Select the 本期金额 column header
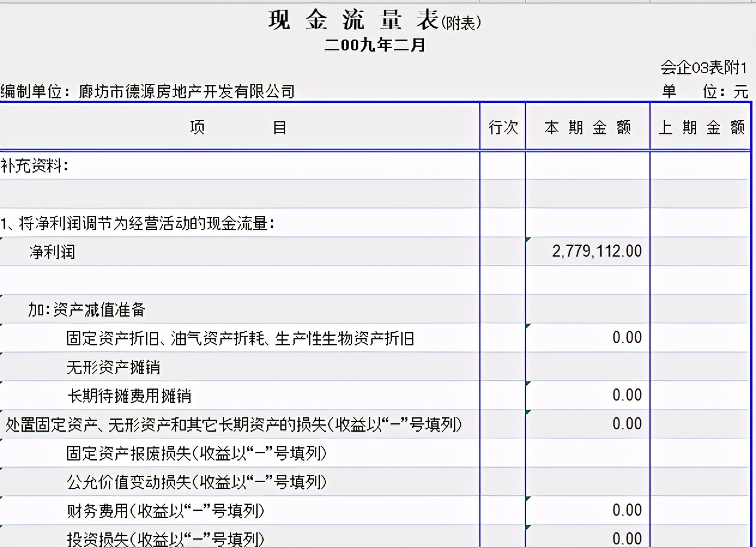 pyautogui.click(x=587, y=127)
